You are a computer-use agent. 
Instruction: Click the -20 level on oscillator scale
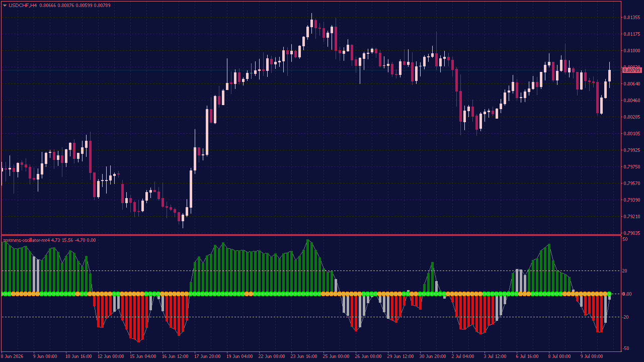pyautogui.click(x=626, y=317)
